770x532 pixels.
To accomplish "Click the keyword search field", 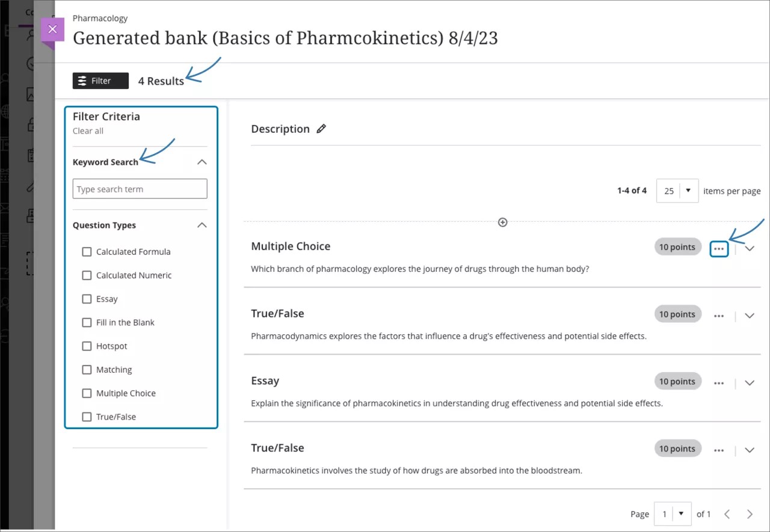I will coord(140,188).
